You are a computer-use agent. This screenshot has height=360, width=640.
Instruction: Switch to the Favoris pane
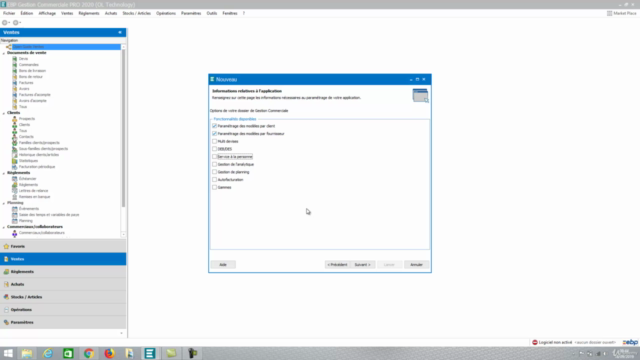coord(63,247)
